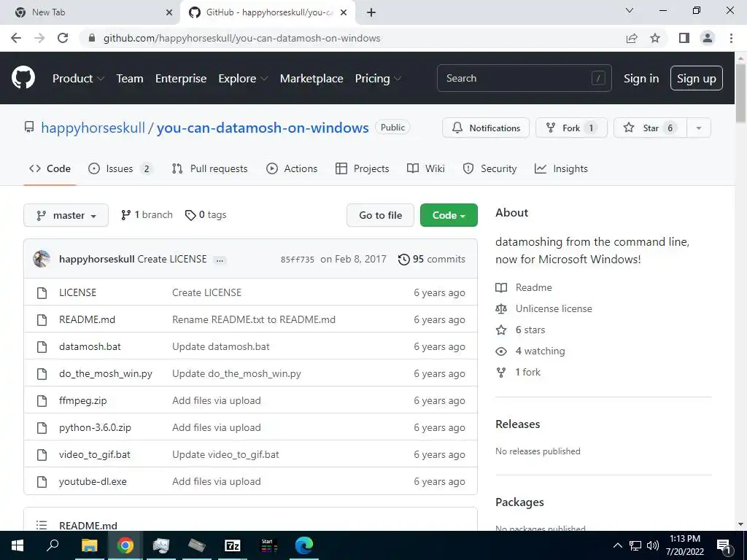Star the repository button
The image size is (747, 560).
[x=650, y=128]
